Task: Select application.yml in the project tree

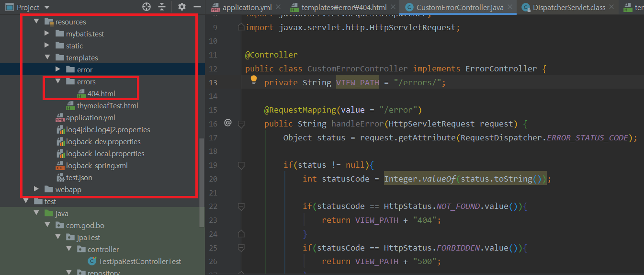Action: tap(90, 117)
